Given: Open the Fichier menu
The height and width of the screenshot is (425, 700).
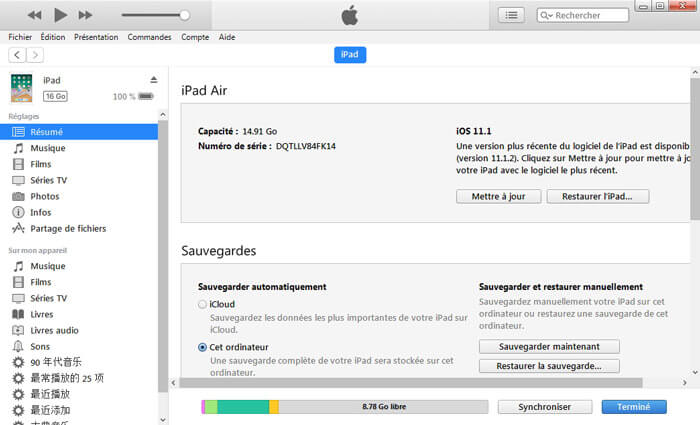Looking at the screenshot, I should pos(20,37).
